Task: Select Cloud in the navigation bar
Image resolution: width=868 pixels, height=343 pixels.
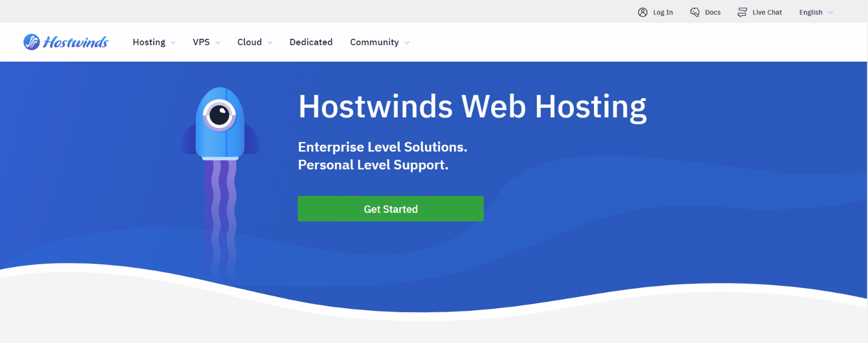Action: pos(250,42)
